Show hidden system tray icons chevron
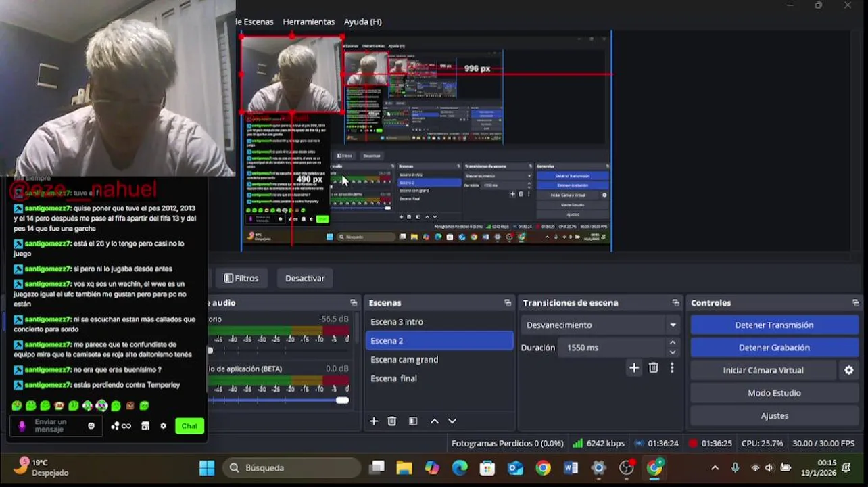 pyautogui.click(x=715, y=467)
